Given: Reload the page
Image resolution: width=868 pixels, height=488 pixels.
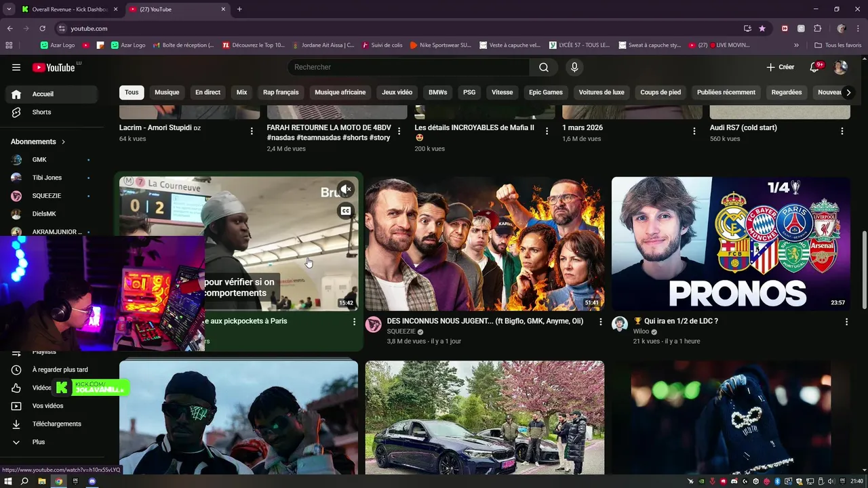Looking at the screenshot, I should 42,28.
